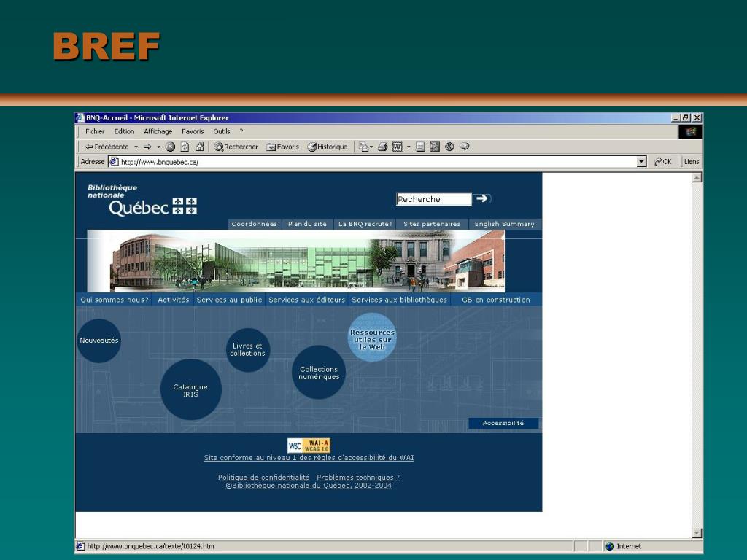Open the Favoris toolbar button

coord(282,147)
